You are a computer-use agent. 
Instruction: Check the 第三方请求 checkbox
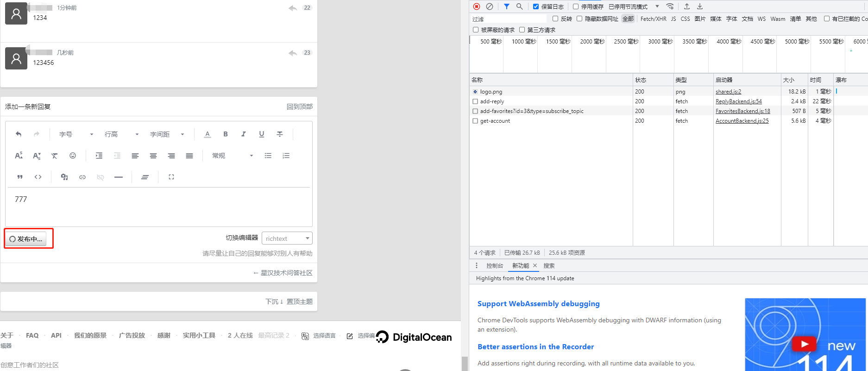522,30
